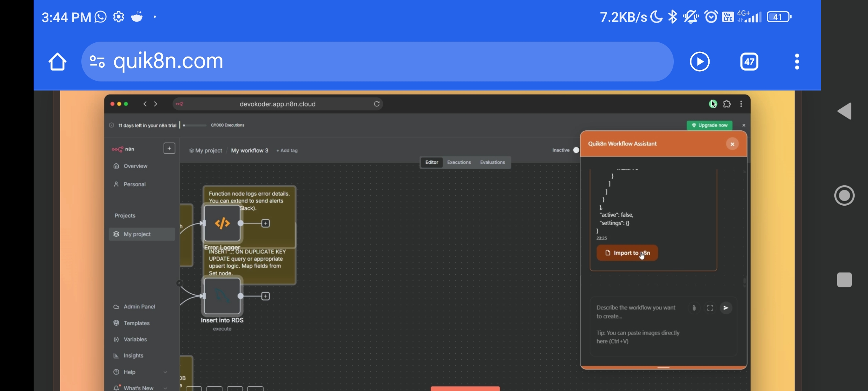This screenshot has width=868, height=391.
Task: Open the 47 tabs switcher
Action: pyautogui.click(x=749, y=62)
